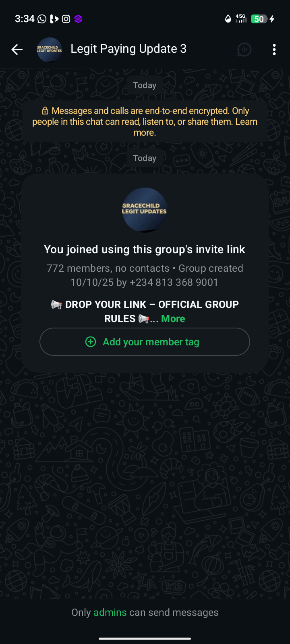Tap the Instagram status bar notification icon
Image resolution: width=290 pixels, height=644 pixels.
[x=66, y=19]
